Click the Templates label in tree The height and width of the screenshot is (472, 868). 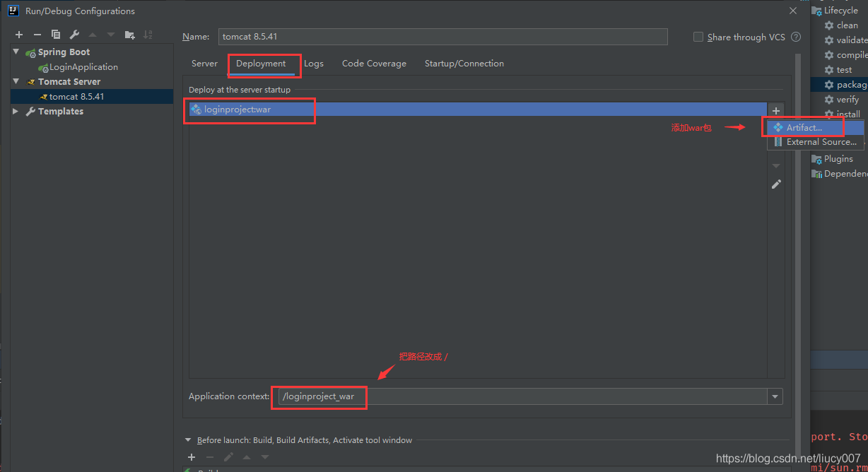coord(61,112)
